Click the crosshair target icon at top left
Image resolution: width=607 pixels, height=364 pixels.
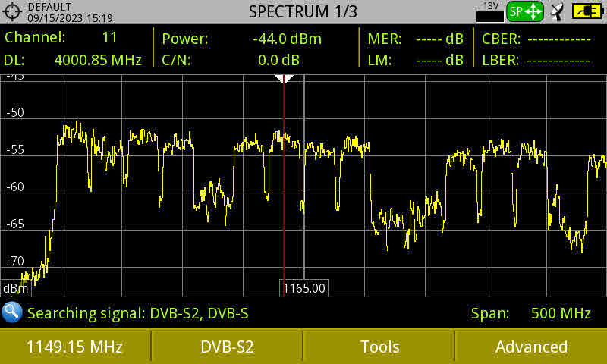(x=12, y=11)
